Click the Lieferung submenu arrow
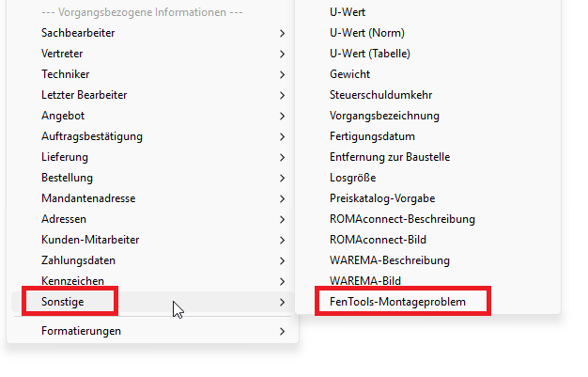This screenshot has width=588, height=377. click(x=282, y=157)
